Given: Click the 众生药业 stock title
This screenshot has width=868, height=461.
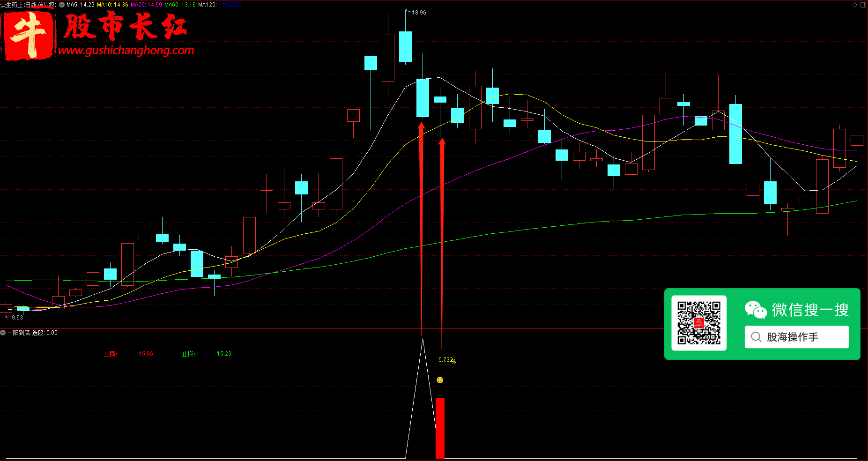Looking at the screenshot, I should [29, 5].
